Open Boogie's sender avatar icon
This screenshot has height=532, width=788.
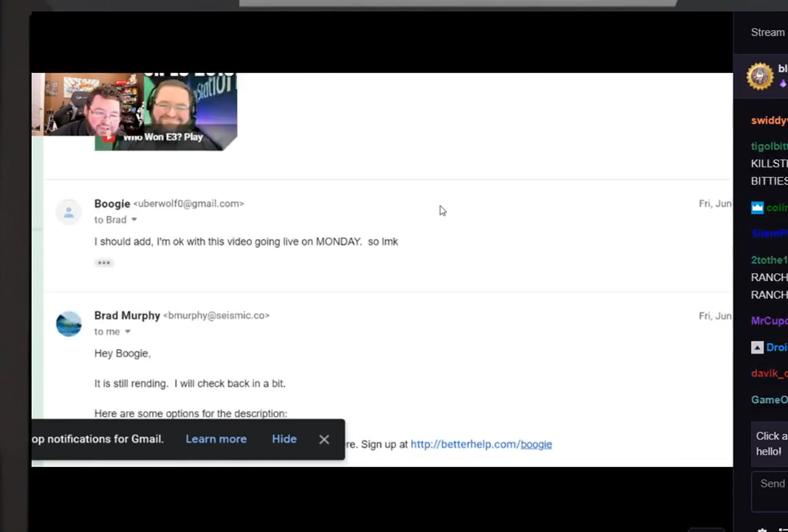click(x=69, y=211)
